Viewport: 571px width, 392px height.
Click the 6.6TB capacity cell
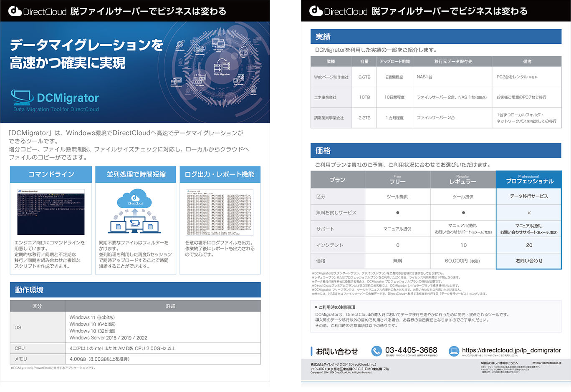(x=364, y=77)
